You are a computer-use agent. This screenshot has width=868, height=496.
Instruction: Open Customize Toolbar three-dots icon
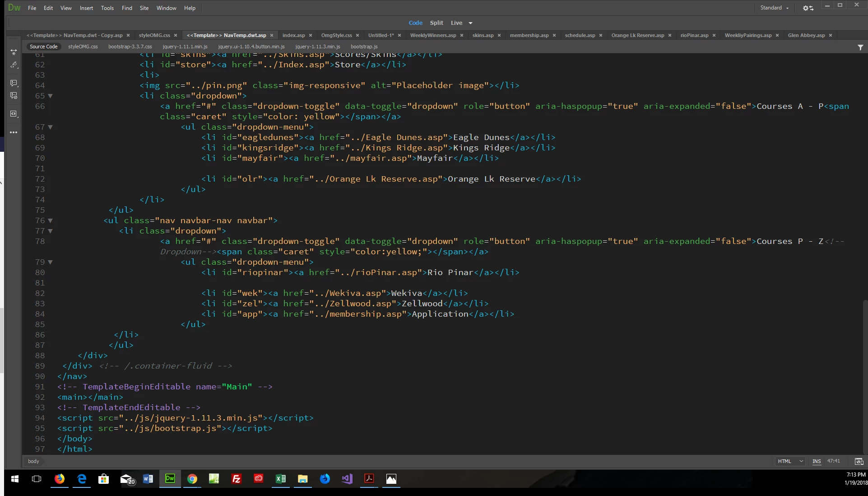click(x=14, y=132)
